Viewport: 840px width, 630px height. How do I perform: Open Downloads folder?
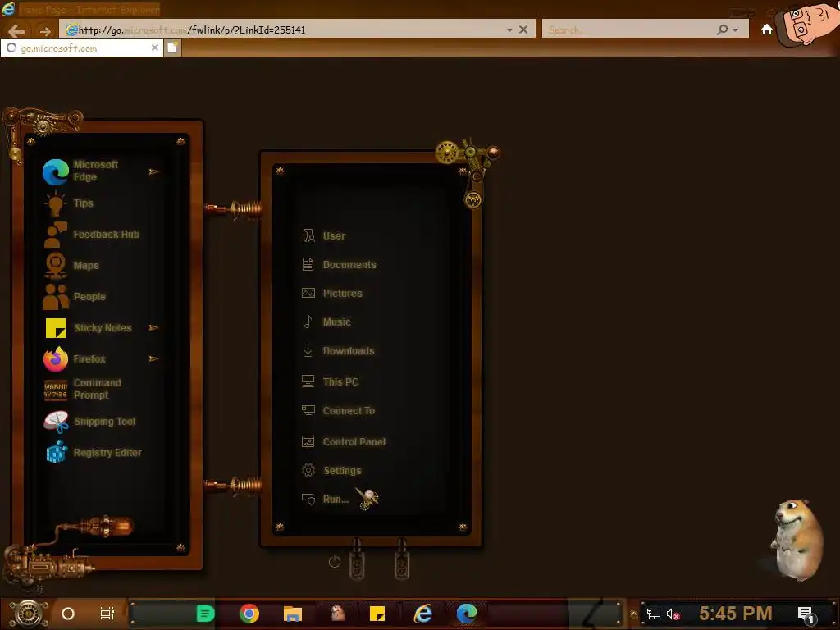coord(338,351)
